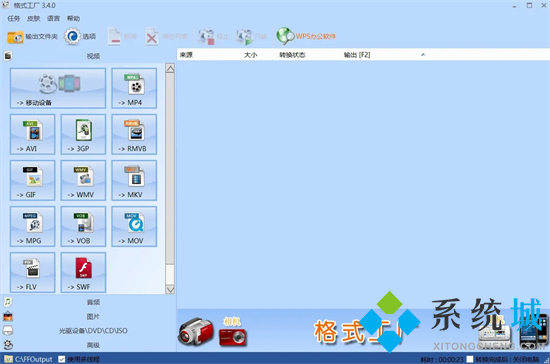Viewport: 550px width, 364px height.
Task: Select the -> MKV conversion tile
Action: coord(134,180)
